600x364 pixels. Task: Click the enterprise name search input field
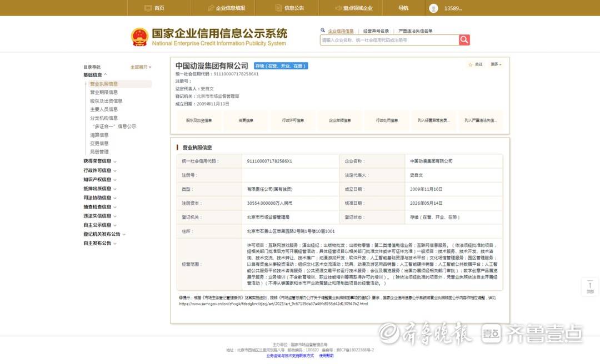pyautogui.click(x=389, y=40)
